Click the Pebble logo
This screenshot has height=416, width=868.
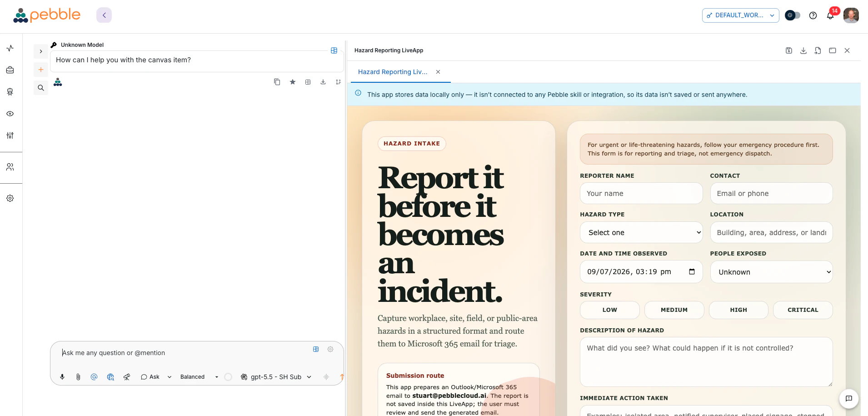47,15
